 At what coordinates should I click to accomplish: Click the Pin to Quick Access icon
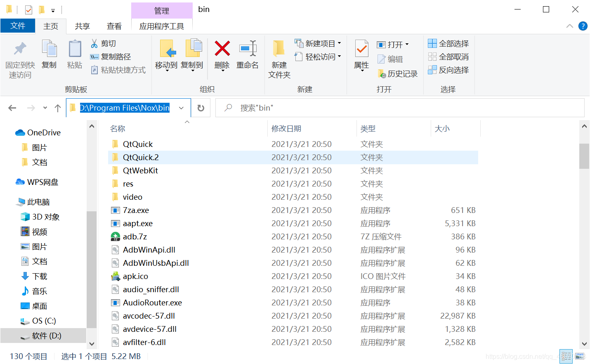[20, 49]
